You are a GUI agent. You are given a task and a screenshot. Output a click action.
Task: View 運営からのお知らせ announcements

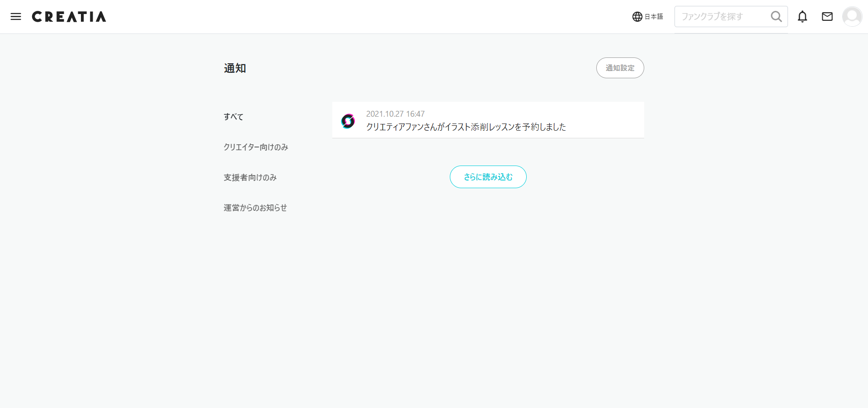[255, 208]
